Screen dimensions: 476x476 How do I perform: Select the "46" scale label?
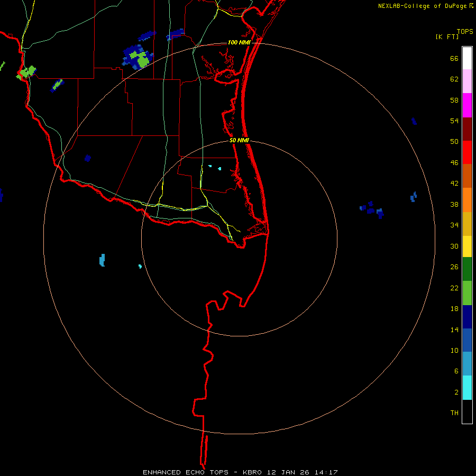[454, 163]
